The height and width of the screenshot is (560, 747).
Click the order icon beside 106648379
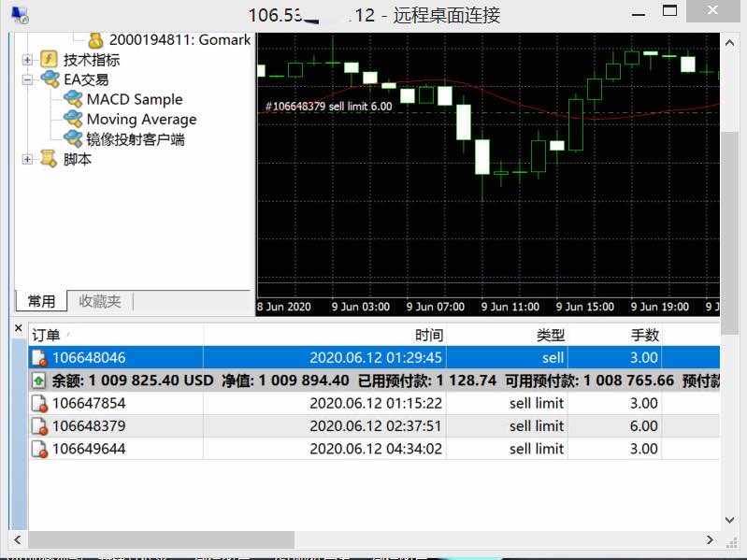click(39, 425)
